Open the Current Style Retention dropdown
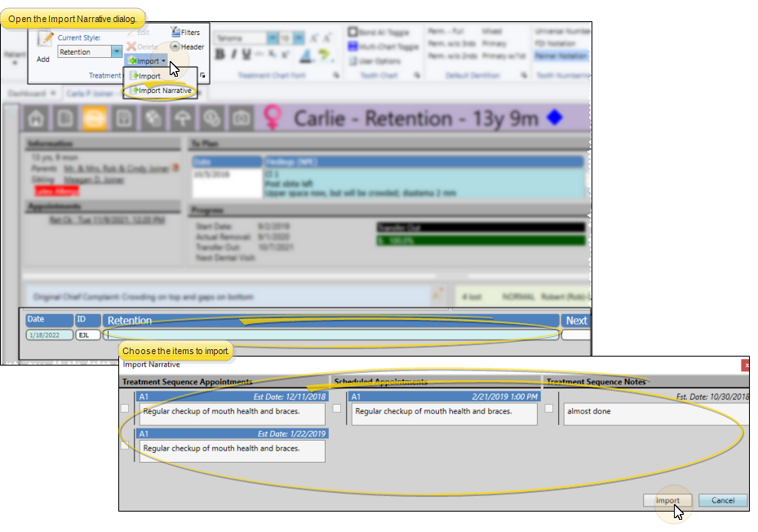The width and height of the screenshot is (758, 532). point(117,52)
